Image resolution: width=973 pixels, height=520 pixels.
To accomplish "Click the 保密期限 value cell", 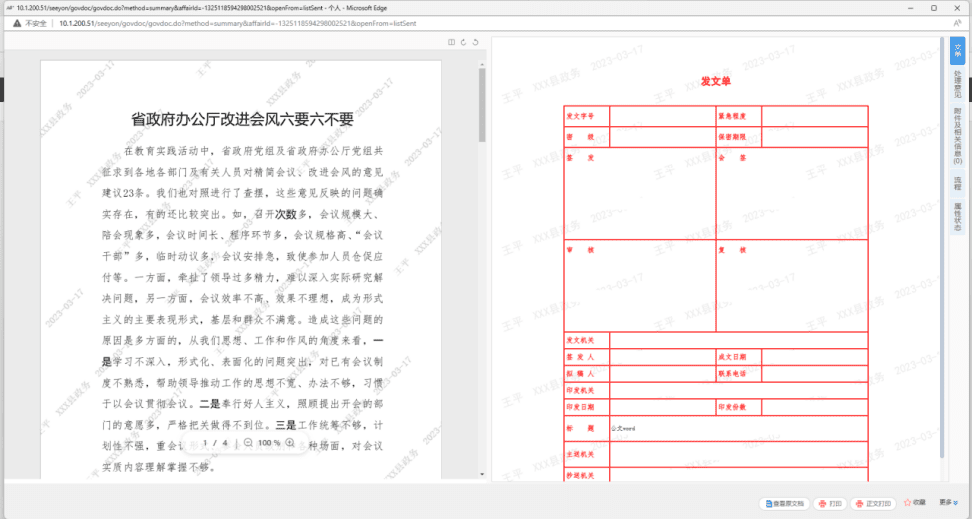I will pyautogui.click(x=814, y=137).
